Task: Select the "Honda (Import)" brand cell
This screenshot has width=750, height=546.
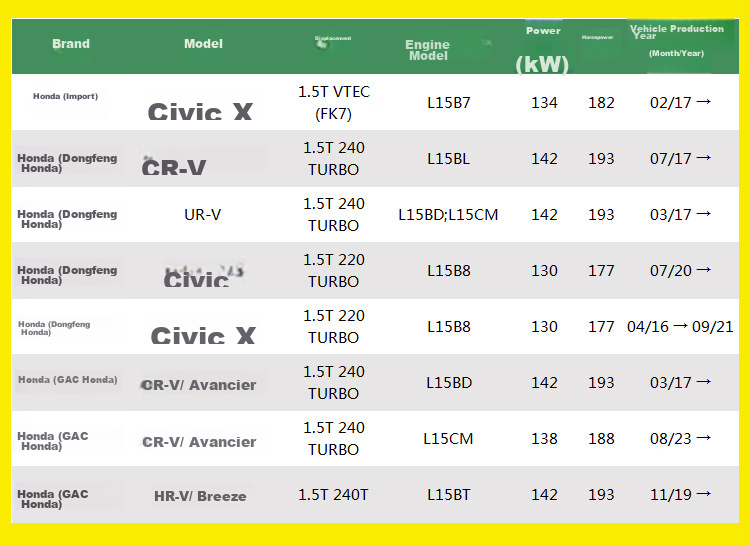Action: 66,96
